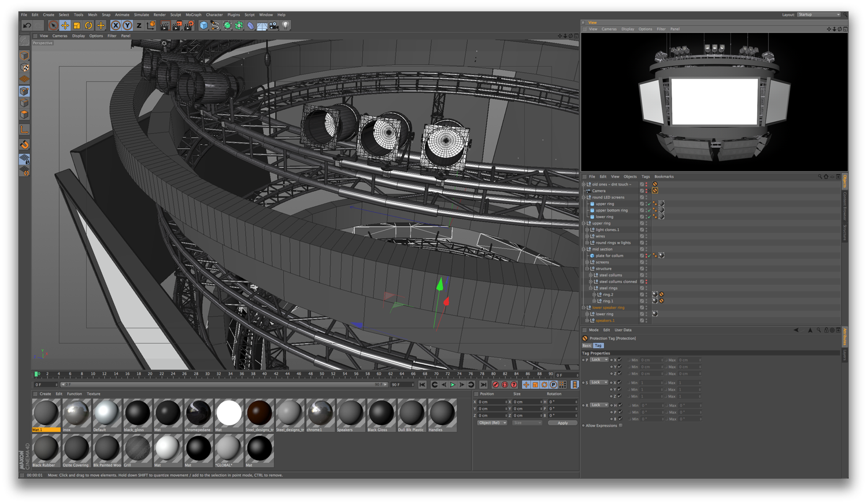
Task: Select the plate for collum object
Action: click(609, 255)
